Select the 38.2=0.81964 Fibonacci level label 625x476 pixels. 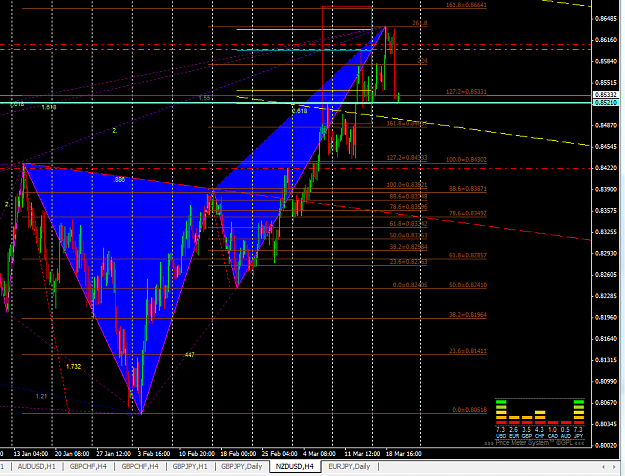[468, 315]
